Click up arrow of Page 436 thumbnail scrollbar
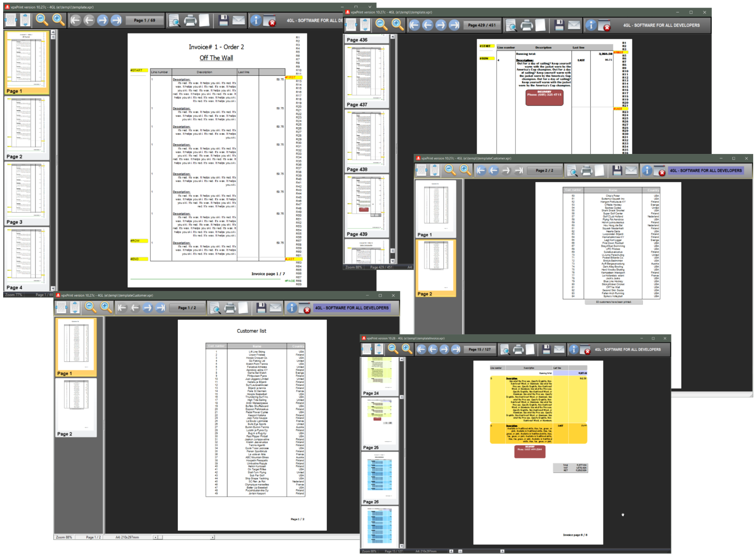 (x=393, y=37)
